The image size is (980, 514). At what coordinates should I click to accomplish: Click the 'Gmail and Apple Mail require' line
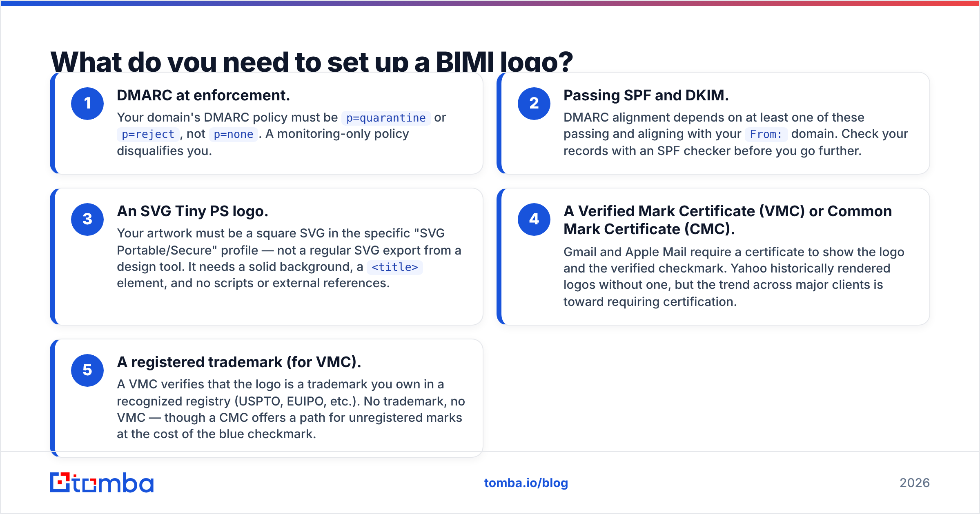tap(734, 252)
